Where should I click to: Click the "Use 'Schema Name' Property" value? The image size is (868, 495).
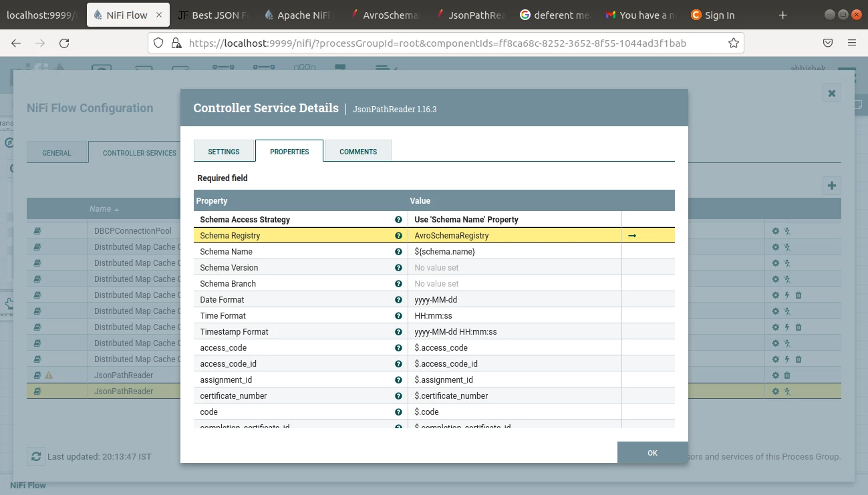point(466,219)
